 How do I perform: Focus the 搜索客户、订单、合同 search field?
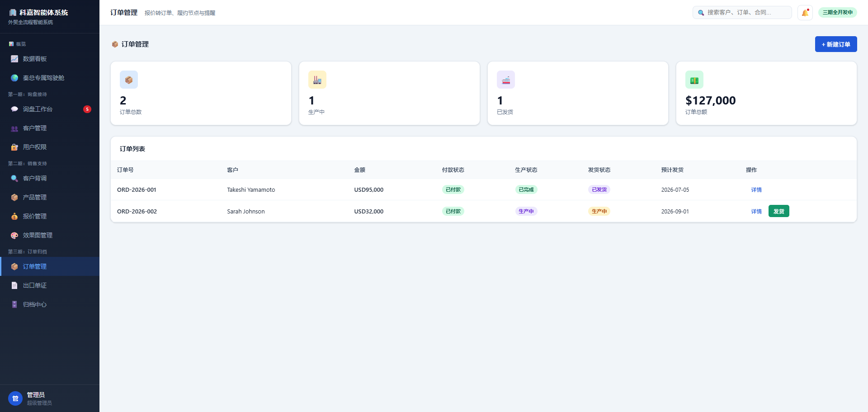pos(742,13)
